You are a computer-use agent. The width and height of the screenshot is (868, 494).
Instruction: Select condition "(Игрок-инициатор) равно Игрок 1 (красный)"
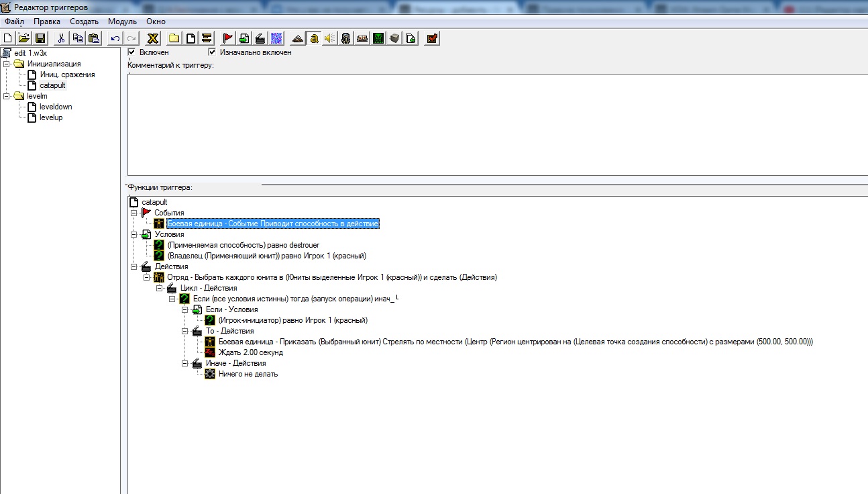293,320
